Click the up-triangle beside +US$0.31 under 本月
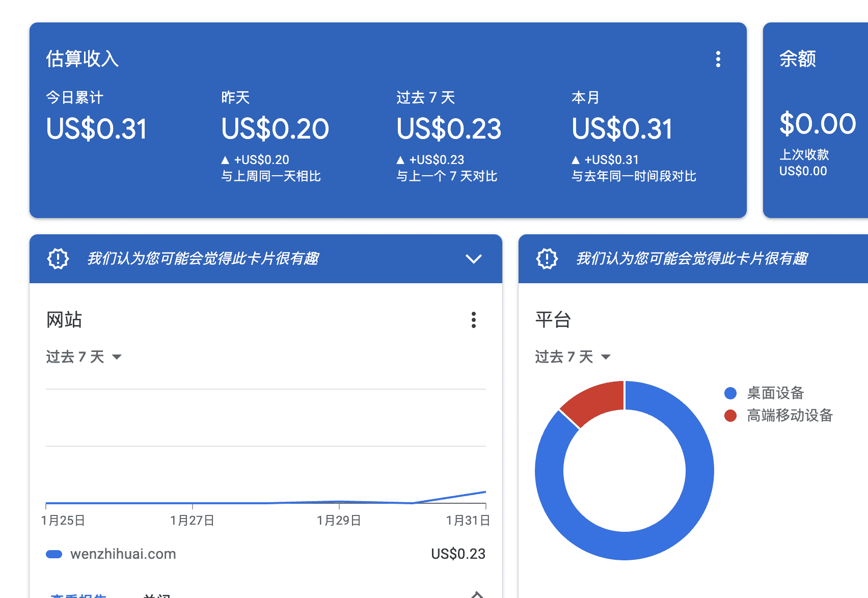868x598 pixels. 576,160
